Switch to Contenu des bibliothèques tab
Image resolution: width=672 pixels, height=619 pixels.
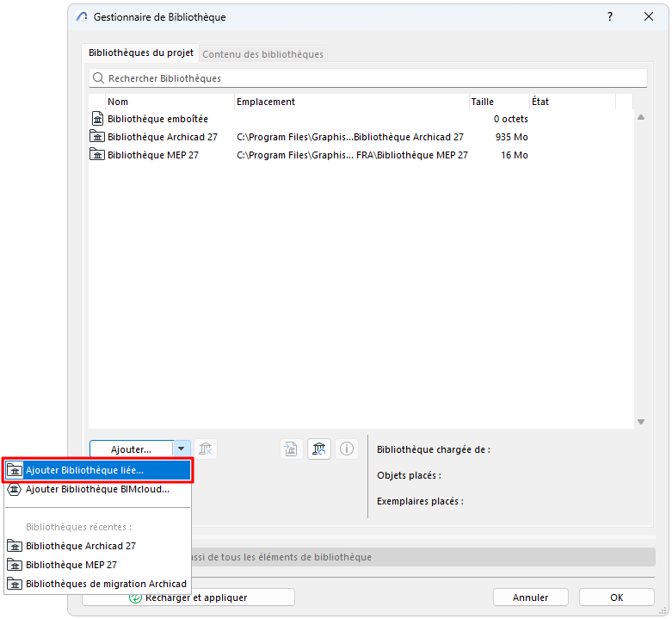click(262, 54)
